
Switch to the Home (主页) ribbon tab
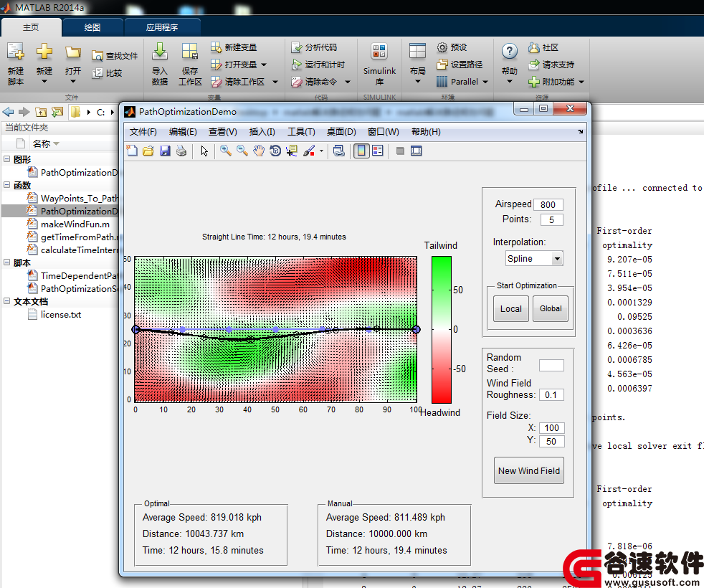click(x=31, y=27)
